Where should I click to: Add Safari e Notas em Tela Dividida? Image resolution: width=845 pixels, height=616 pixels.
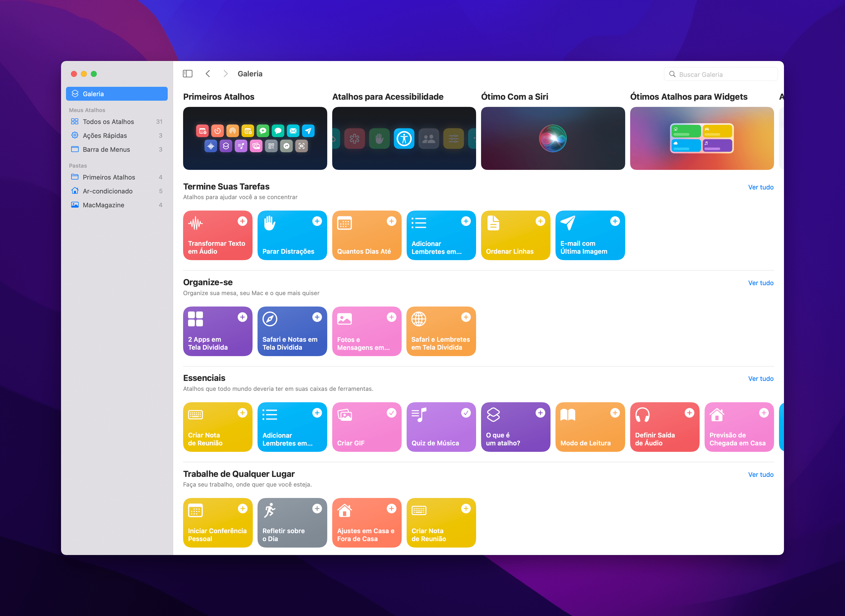point(317,317)
